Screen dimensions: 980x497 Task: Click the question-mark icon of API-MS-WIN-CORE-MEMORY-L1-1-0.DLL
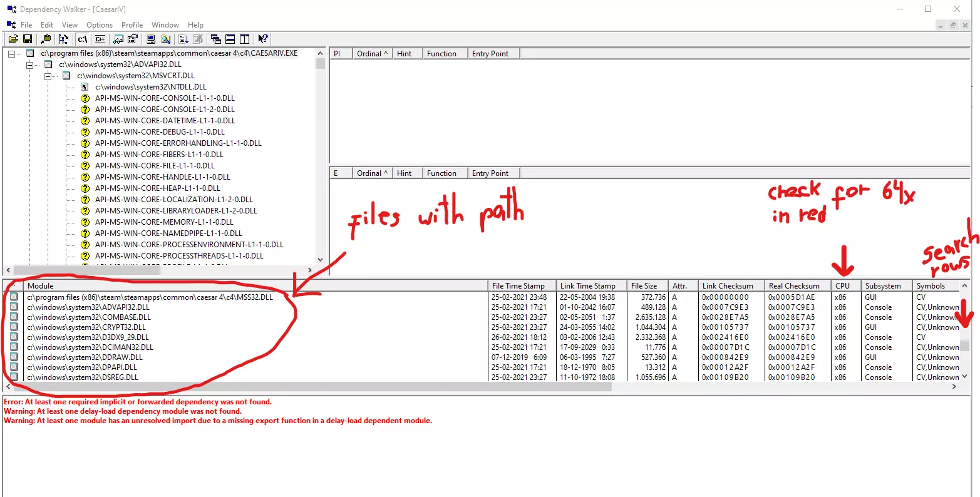85,222
